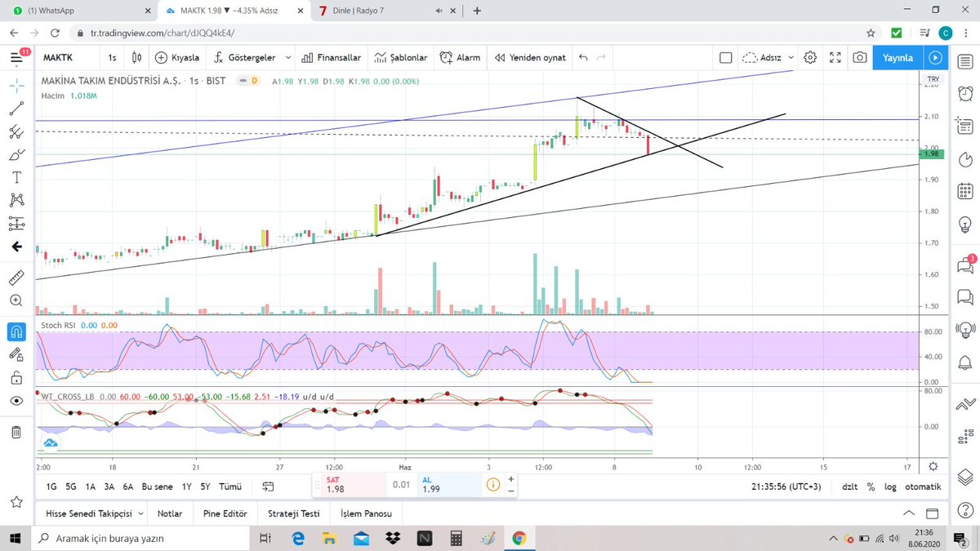Viewport: 980px width, 551px height.
Task: Undo the last chart action
Action: pyautogui.click(x=582, y=58)
